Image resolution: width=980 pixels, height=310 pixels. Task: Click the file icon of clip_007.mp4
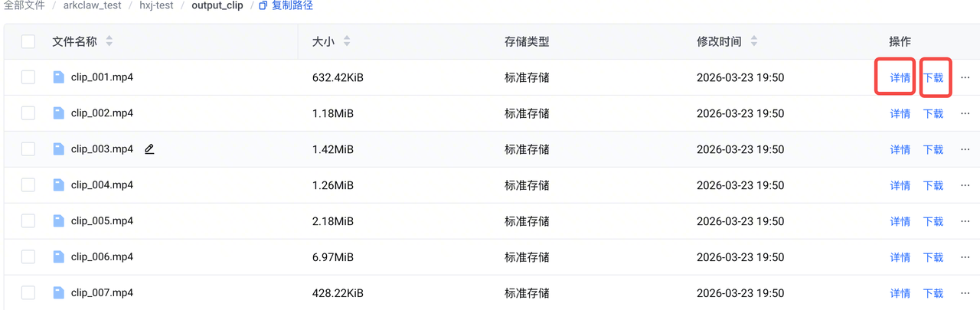(58, 293)
